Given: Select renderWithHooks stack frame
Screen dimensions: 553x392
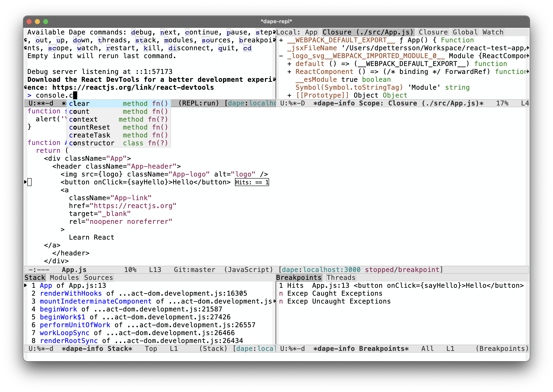Looking at the screenshot, I should pyautogui.click(x=71, y=294).
